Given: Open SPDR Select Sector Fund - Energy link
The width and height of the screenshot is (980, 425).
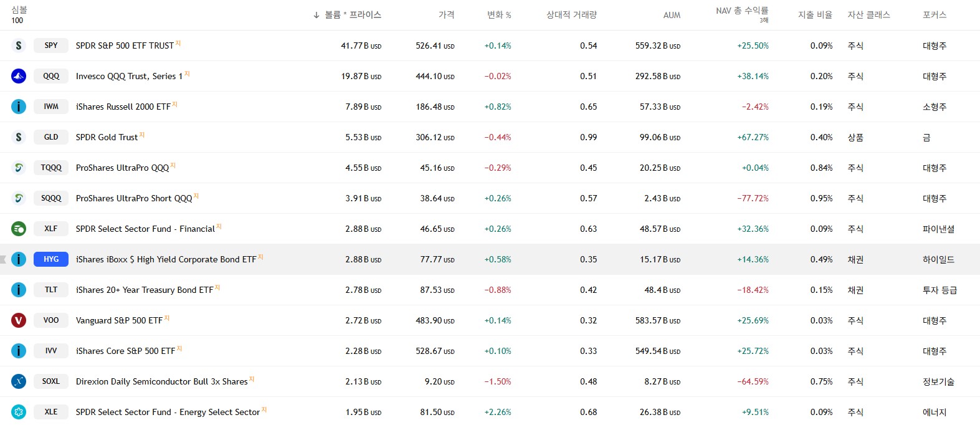Looking at the screenshot, I should [x=168, y=412].
